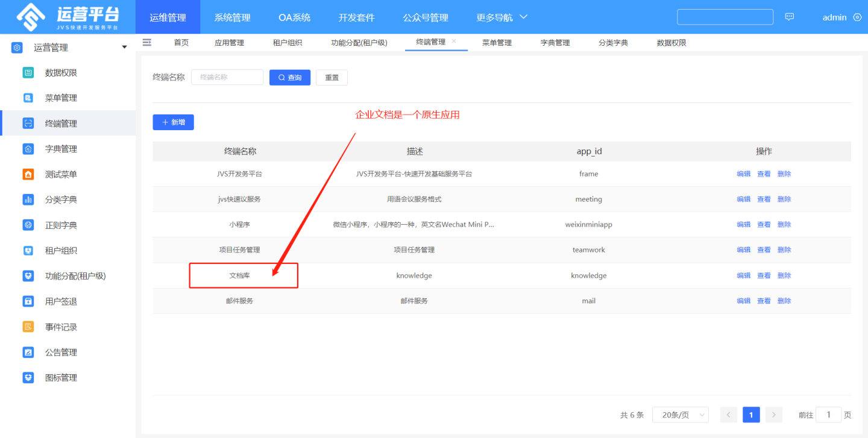Viewport: 868px width, 438px height.
Task: Delete the 邮件服务 row
Action: coord(784,301)
